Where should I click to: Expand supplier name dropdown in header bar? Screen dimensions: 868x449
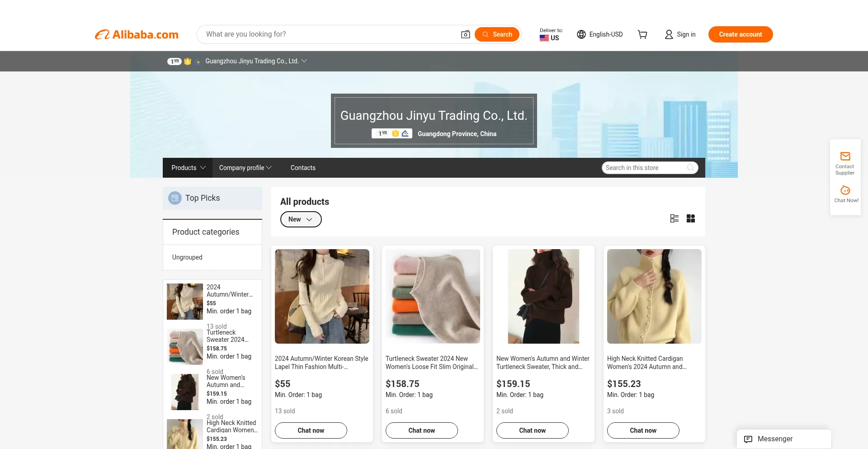click(x=304, y=61)
